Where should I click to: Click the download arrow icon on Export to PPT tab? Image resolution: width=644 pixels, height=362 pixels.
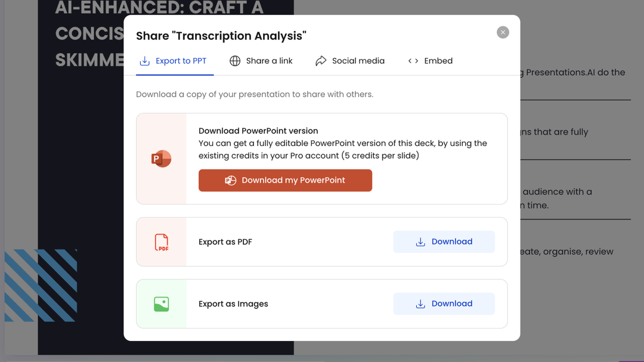(144, 60)
